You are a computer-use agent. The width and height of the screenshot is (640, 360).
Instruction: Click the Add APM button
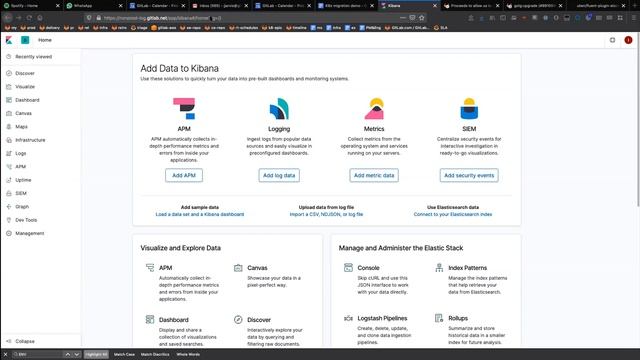point(184,176)
